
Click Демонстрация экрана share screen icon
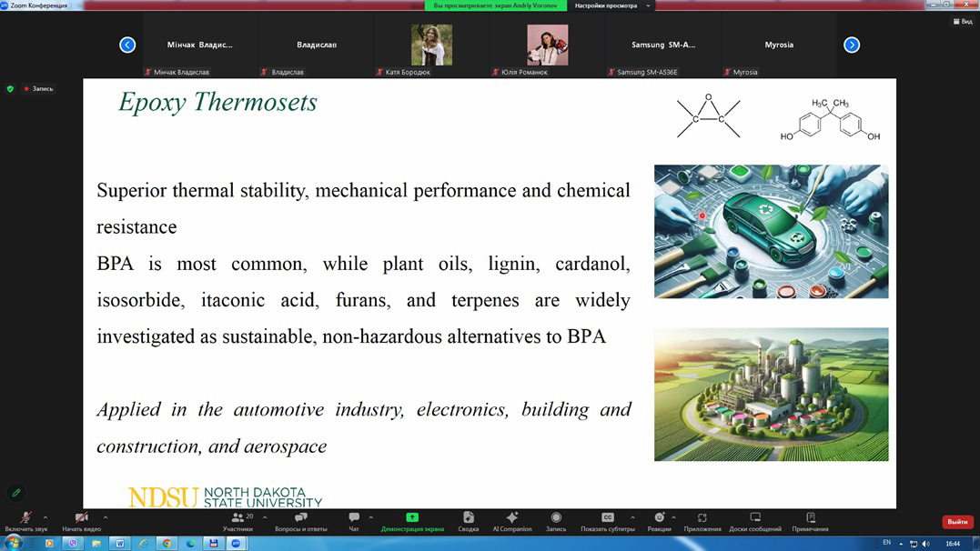[x=412, y=517]
